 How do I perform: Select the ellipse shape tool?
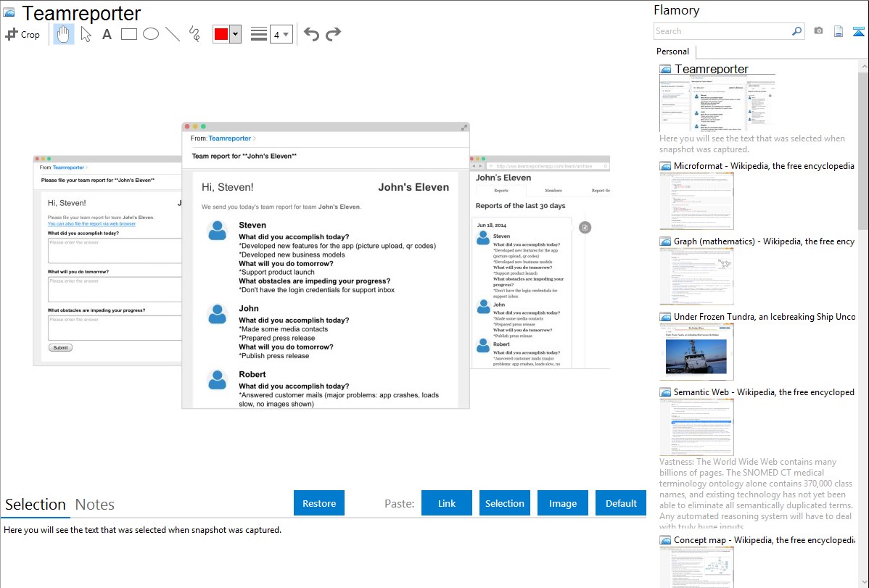[x=151, y=34]
